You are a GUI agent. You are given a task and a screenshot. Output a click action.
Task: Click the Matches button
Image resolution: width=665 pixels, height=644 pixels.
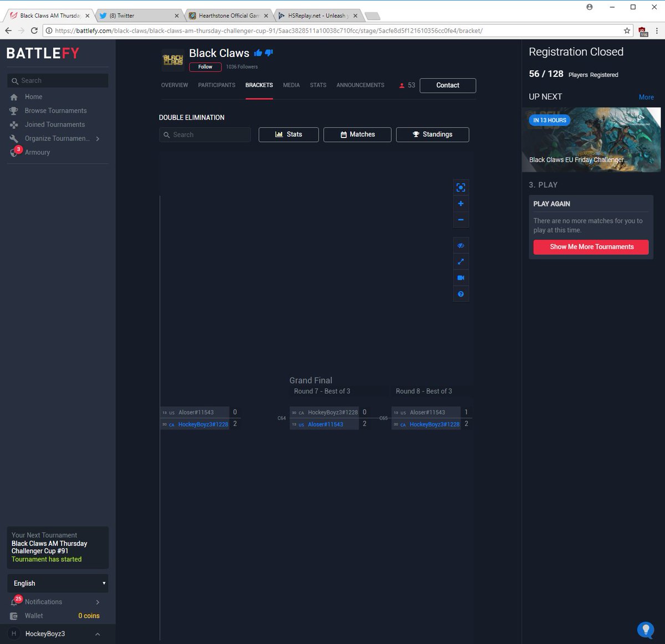point(357,135)
